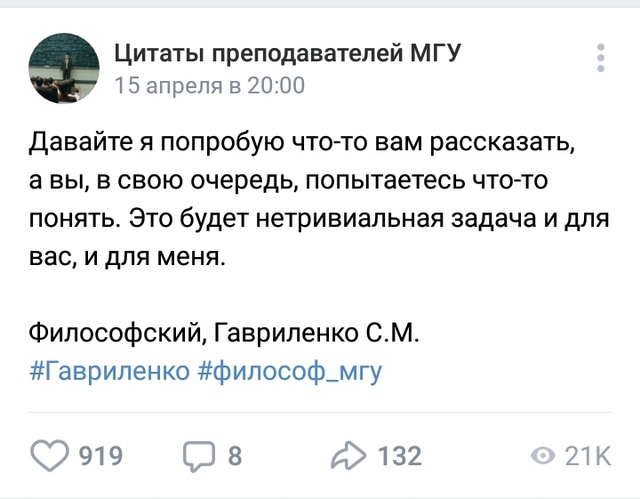Open the Цитаты преподавателей МГУ group page
Image resolution: width=640 pixels, height=499 pixels.
[x=287, y=52]
